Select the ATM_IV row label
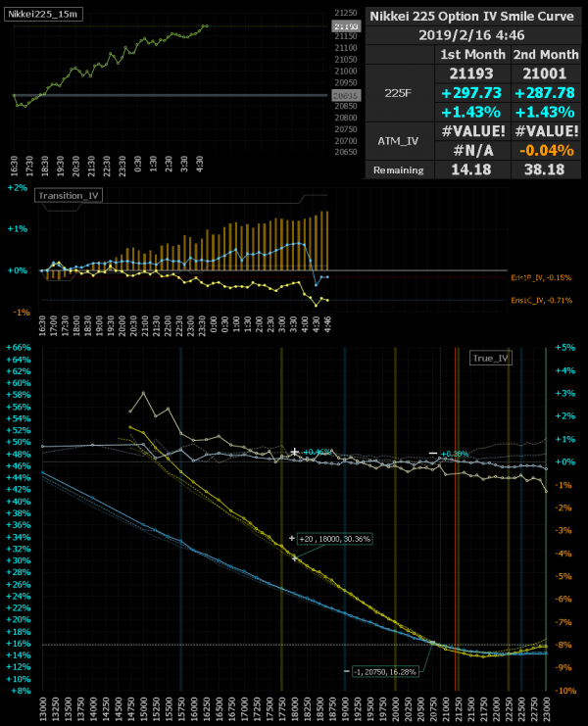588x726 pixels. (x=398, y=141)
